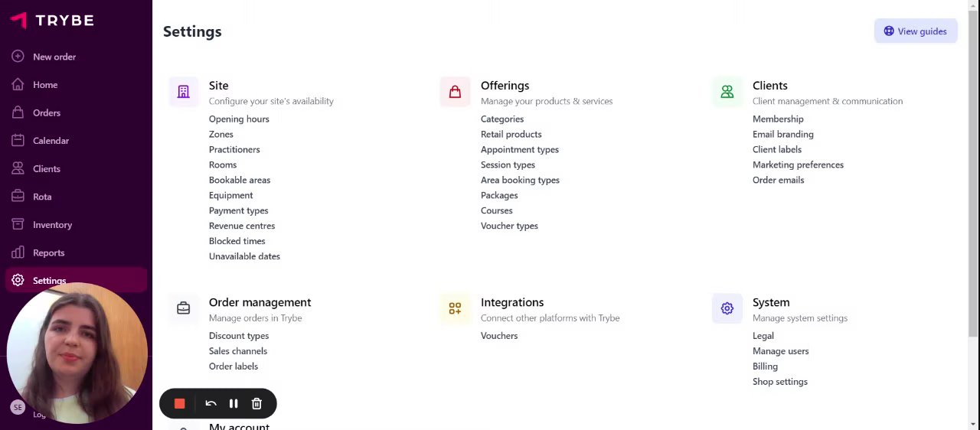Start a New order from sidebar

click(54, 57)
